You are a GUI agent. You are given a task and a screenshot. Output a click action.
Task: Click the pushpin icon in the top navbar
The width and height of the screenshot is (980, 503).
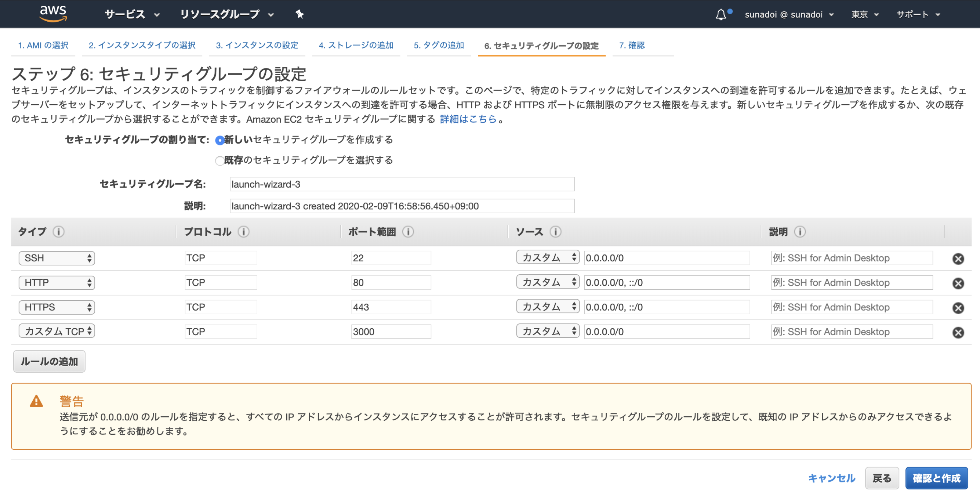click(x=300, y=14)
